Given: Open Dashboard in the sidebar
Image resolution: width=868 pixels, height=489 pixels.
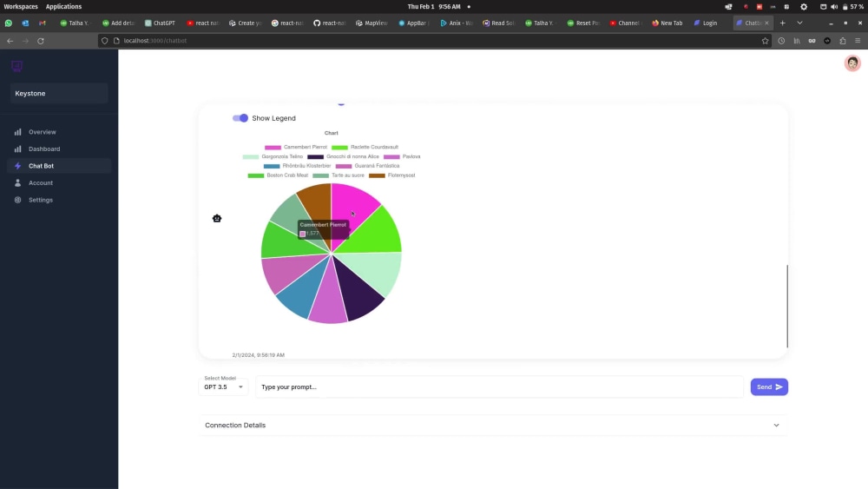Looking at the screenshot, I should (59, 149).
